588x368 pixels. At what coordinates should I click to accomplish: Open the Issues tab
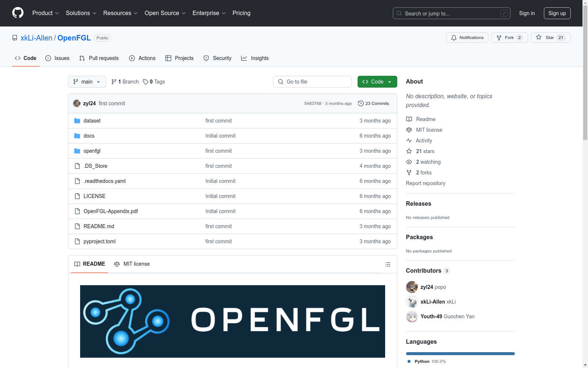point(57,58)
